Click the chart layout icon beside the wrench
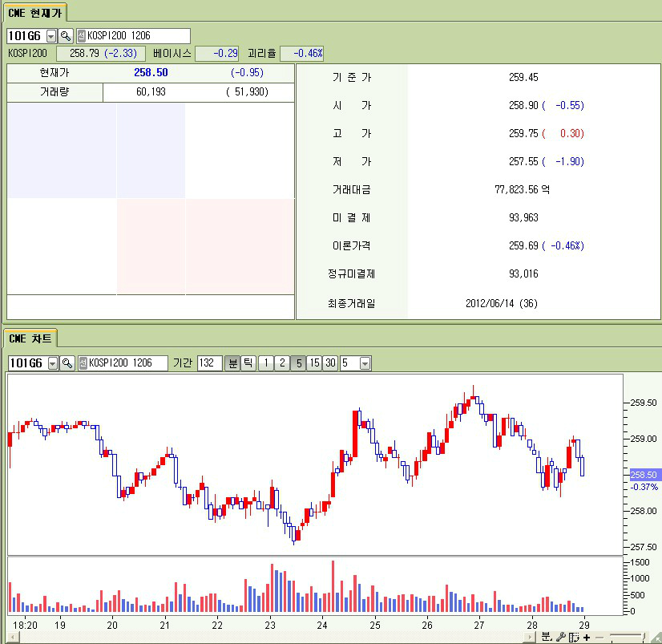Screen dimensions: 662x644 574,637
